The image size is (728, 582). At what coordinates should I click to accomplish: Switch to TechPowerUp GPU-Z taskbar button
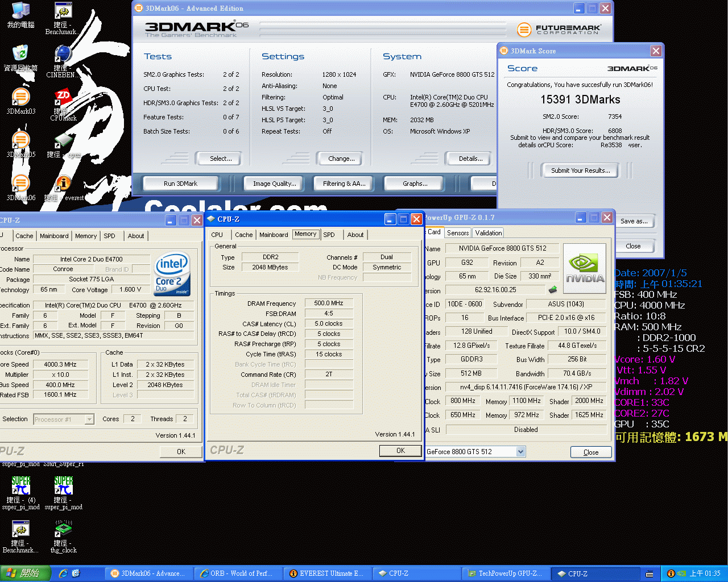pos(505,573)
